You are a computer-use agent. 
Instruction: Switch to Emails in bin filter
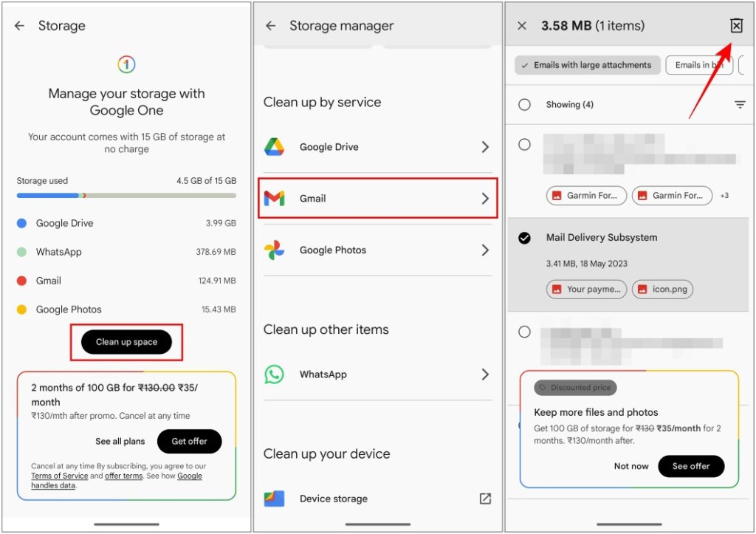click(699, 65)
